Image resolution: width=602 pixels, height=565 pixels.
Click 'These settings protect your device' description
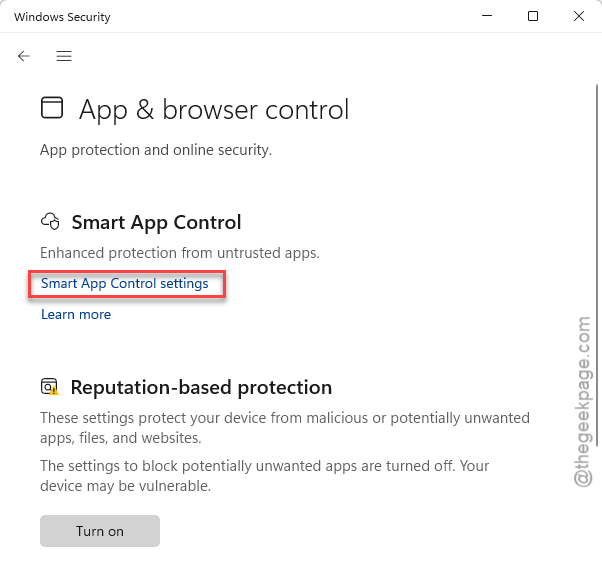tap(285, 428)
